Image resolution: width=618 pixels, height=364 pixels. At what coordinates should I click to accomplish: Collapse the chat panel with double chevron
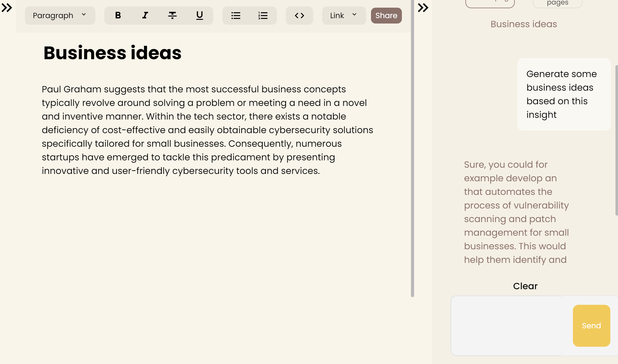(423, 8)
